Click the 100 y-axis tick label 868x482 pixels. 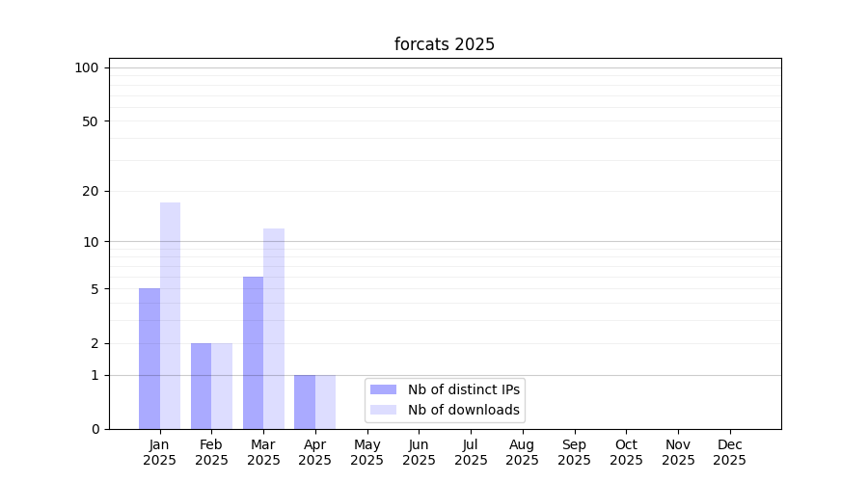87,67
